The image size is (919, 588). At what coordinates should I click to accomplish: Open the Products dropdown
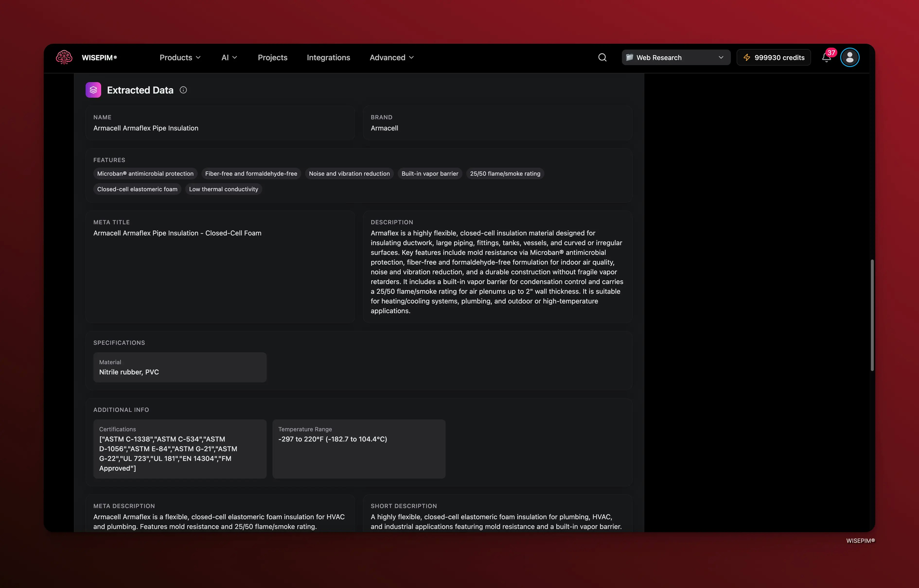[x=180, y=57]
